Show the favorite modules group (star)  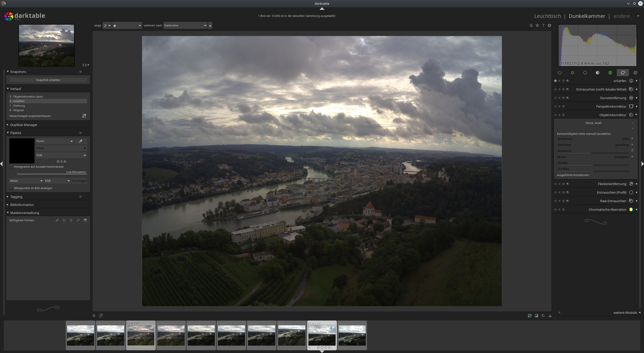click(x=572, y=73)
